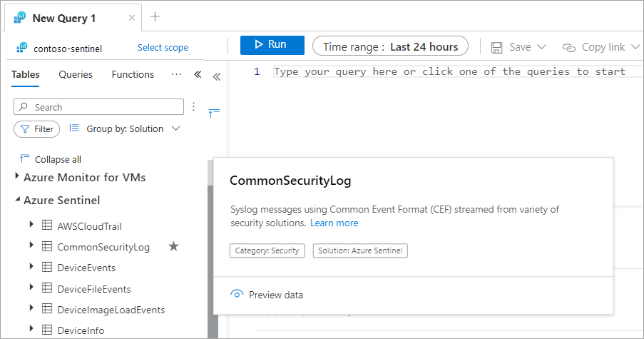This screenshot has width=644, height=339.
Task: Click the funnel icon on the Filter button
Action: (25, 129)
